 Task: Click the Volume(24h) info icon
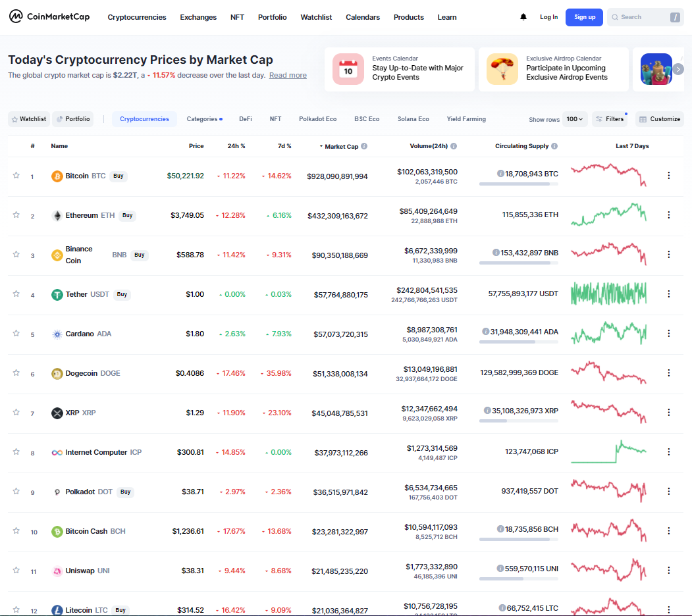pos(454,146)
